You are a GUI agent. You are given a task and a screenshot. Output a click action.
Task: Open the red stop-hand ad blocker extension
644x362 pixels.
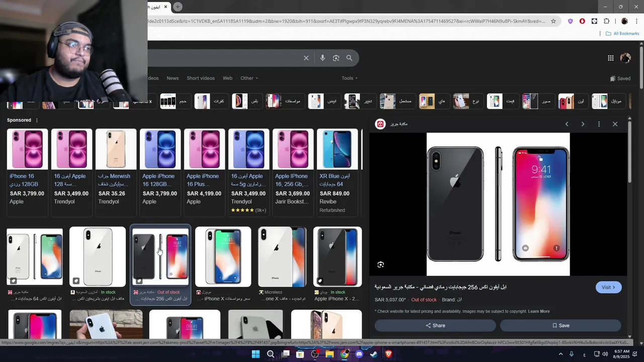[x=582, y=21]
